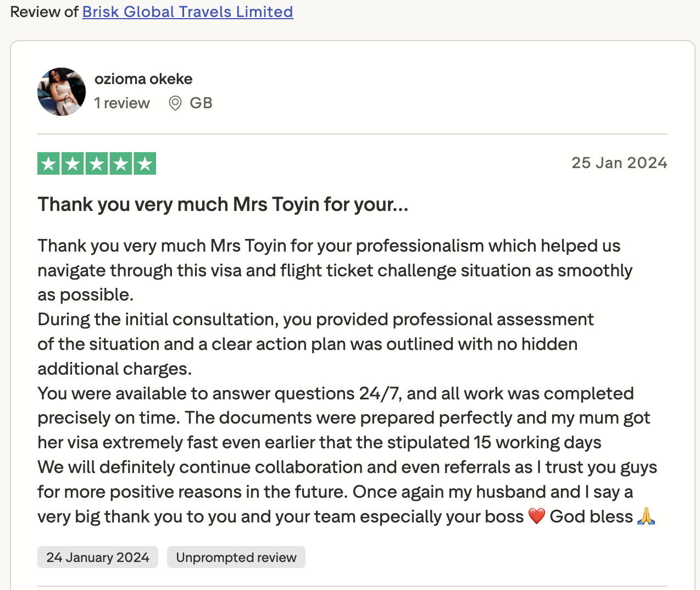
Task: Click the red heart emoji in the review
Action: 537,516
